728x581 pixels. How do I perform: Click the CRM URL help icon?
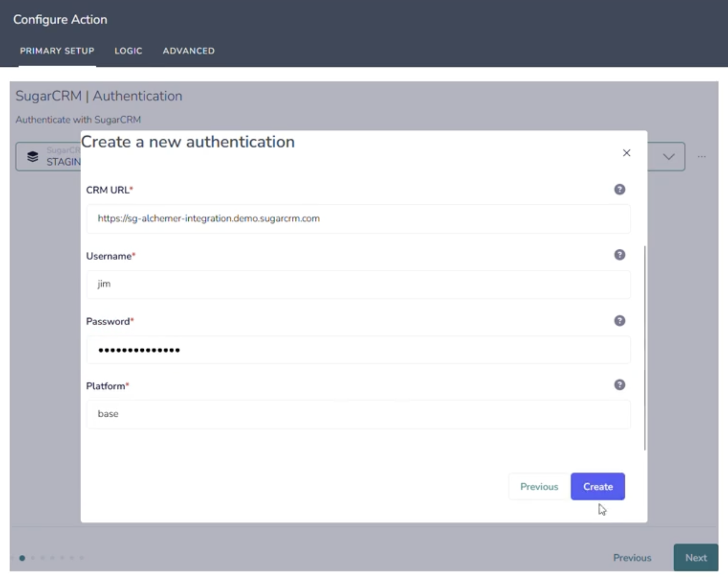point(619,190)
